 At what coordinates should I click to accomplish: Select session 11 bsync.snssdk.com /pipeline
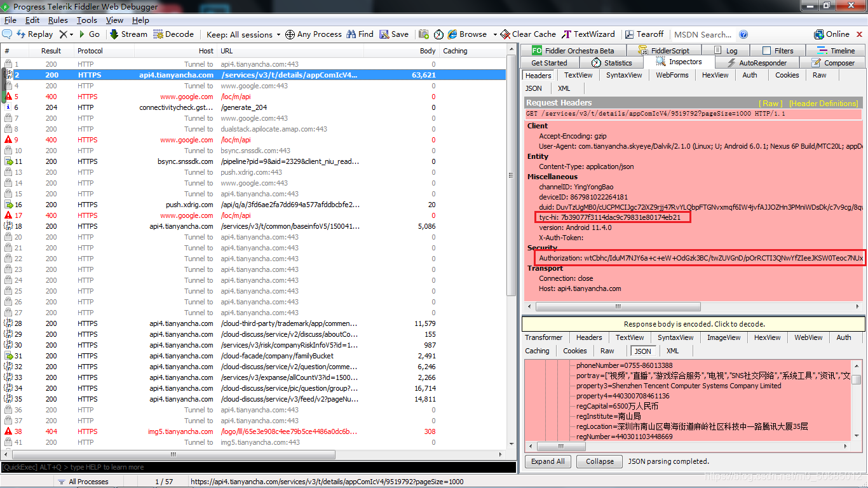(254, 161)
